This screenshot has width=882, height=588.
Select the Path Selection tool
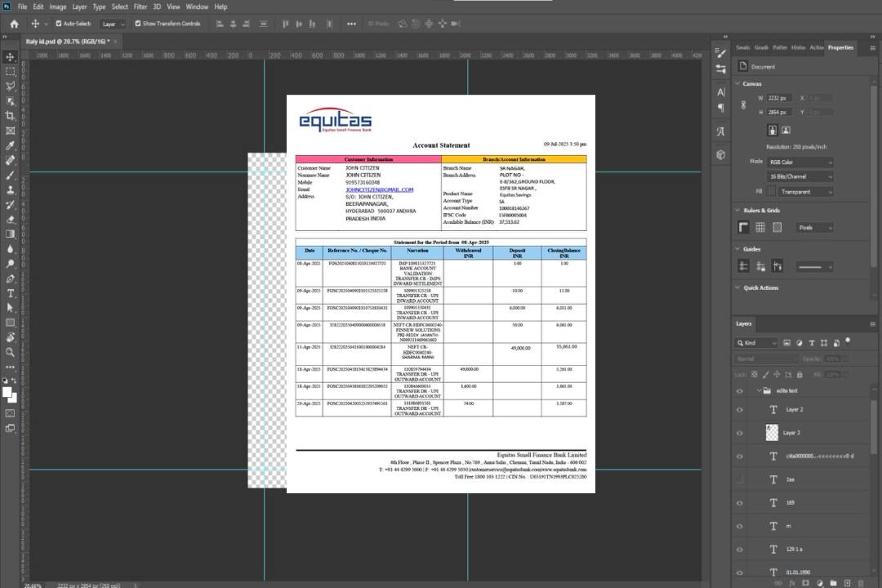click(x=10, y=308)
